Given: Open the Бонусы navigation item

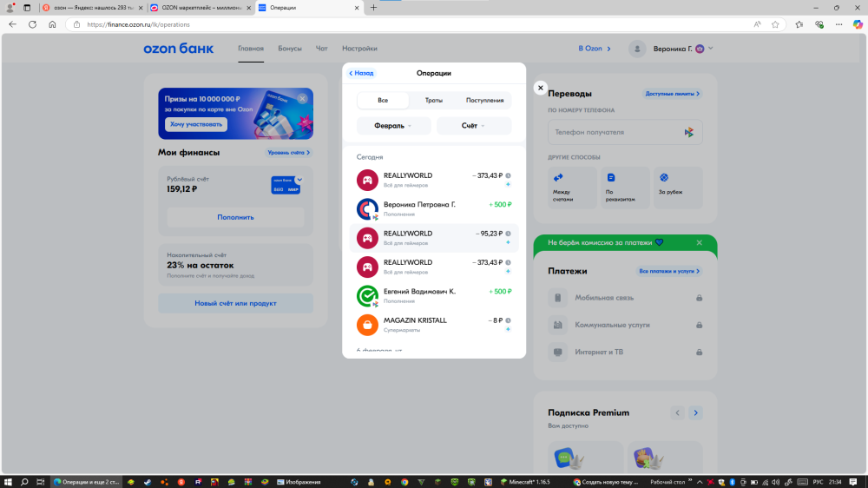Looking at the screenshot, I should (290, 48).
